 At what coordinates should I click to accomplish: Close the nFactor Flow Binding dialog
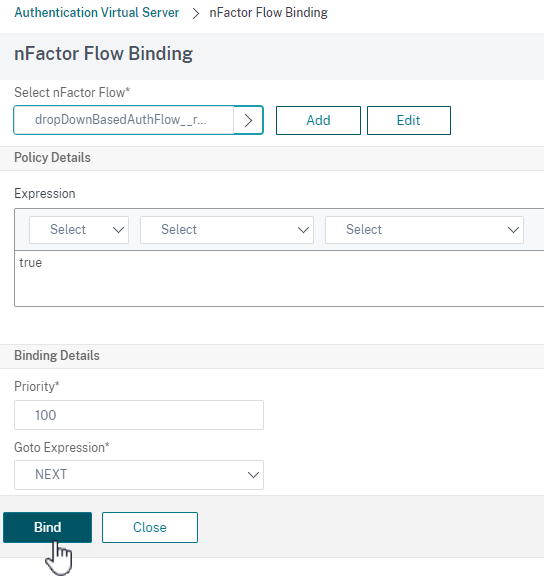pyautogui.click(x=150, y=527)
